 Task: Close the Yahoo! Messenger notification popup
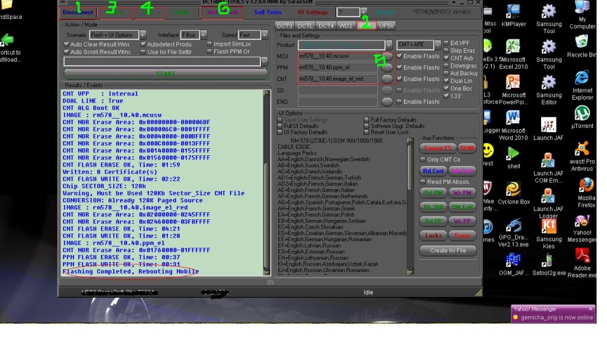[590, 309]
